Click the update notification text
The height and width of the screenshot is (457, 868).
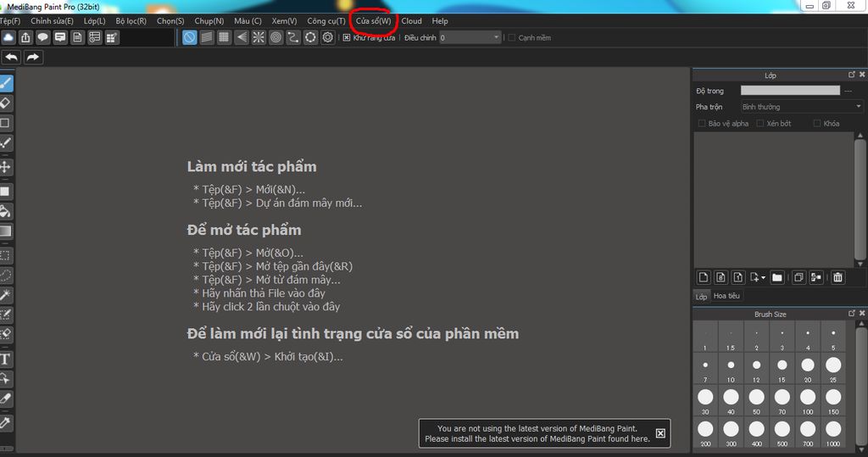tap(537, 433)
